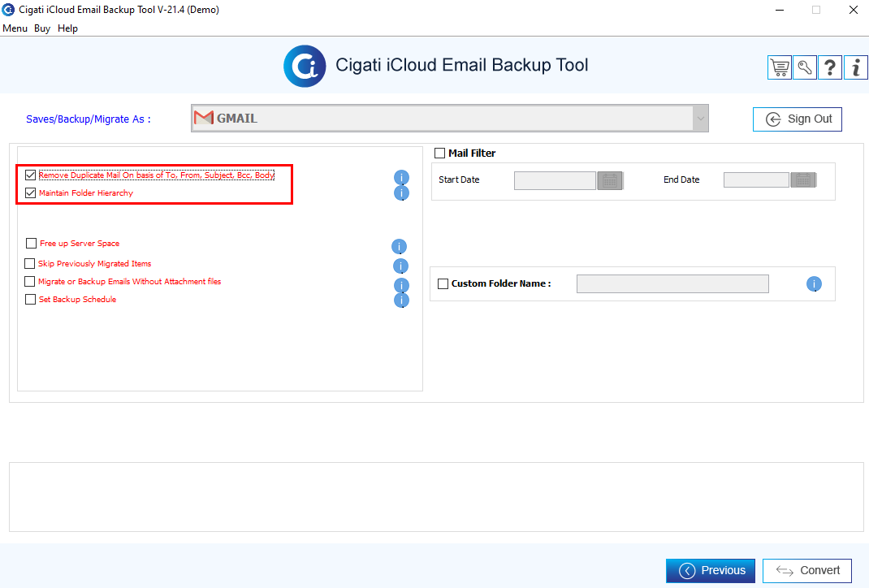
Task: Show info for Skip Previously Migrated Items
Action: click(400, 266)
